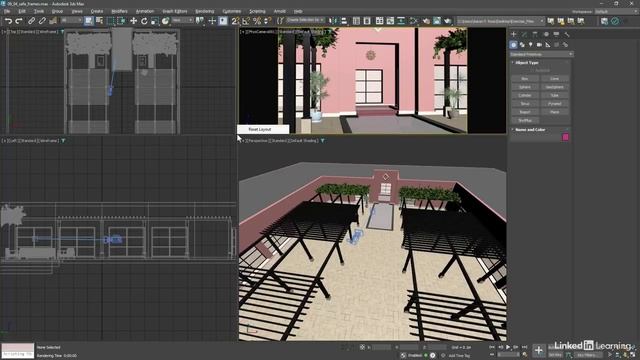Open the Graph Editors menu

click(174, 11)
